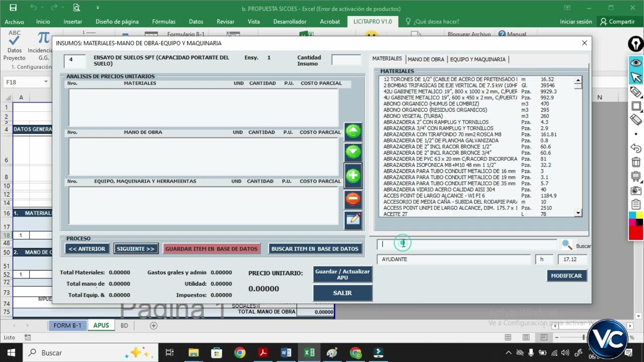Select the eraser annotation tool
Viewport: 644px width, 362px height.
636,120
